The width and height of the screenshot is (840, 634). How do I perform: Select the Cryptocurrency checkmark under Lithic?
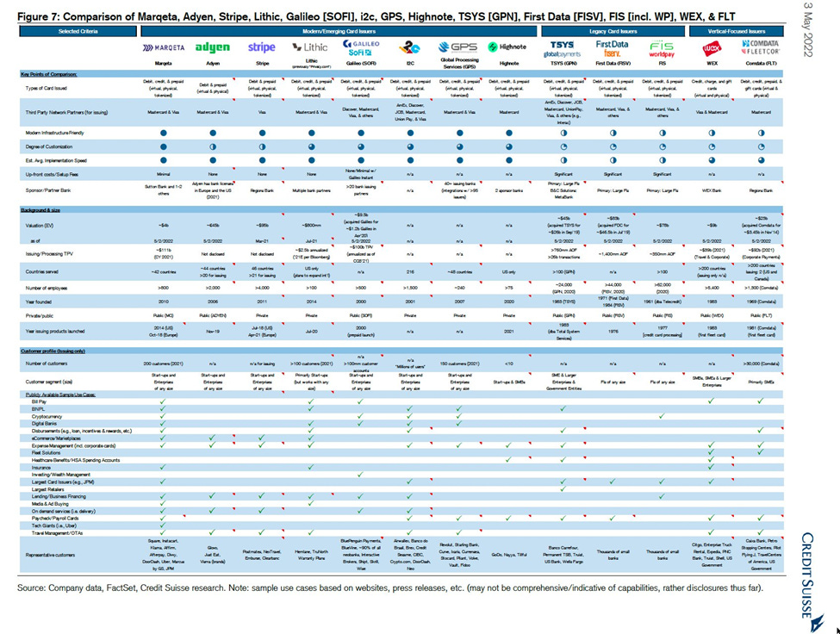click(x=310, y=414)
